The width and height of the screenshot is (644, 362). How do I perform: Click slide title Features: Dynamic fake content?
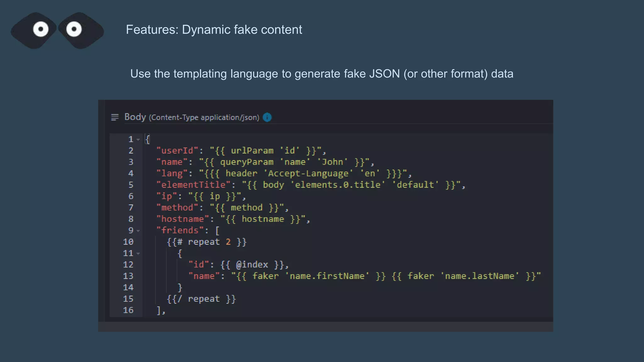214,30
